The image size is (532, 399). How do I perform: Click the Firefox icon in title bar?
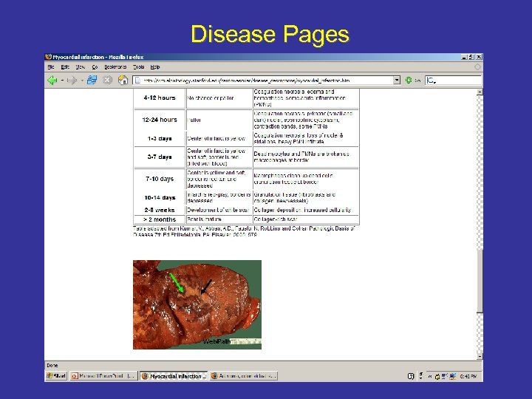(49, 57)
